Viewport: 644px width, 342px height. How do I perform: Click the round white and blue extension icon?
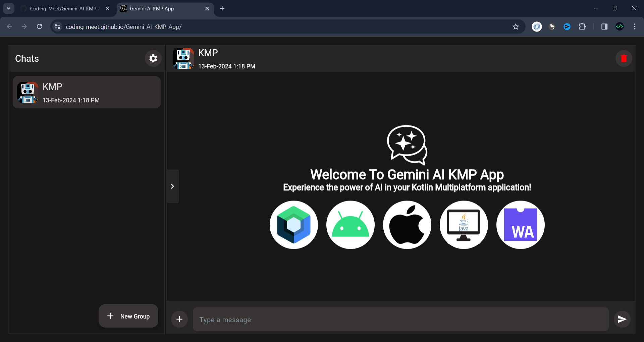537,26
